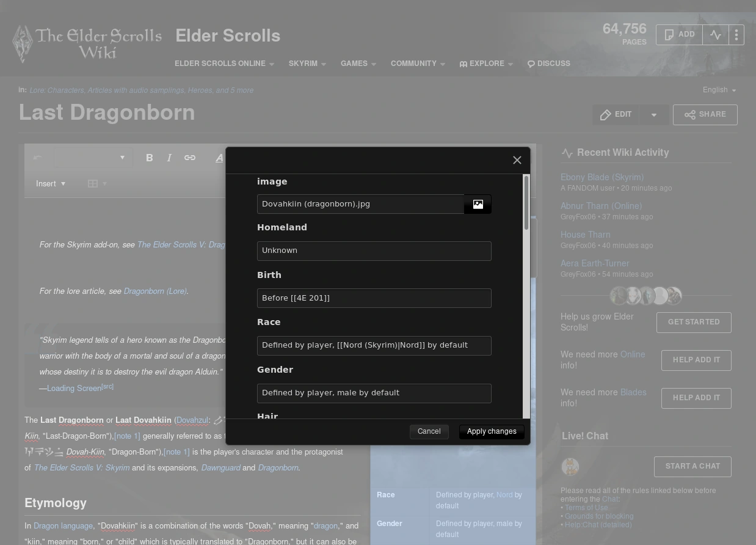Click the dialog's vertical scrollbar thumb
Image resolution: width=756 pixels, height=545 pixels.
[x=526, y=203]
